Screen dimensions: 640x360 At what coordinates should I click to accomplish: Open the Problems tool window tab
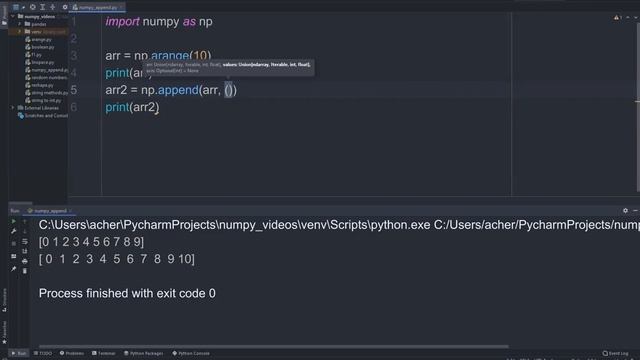[x=72, y=353]
